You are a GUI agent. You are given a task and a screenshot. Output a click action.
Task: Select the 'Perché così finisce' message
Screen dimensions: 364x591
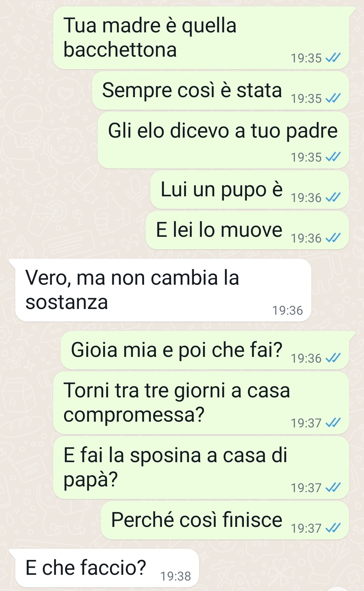point(225,520)
